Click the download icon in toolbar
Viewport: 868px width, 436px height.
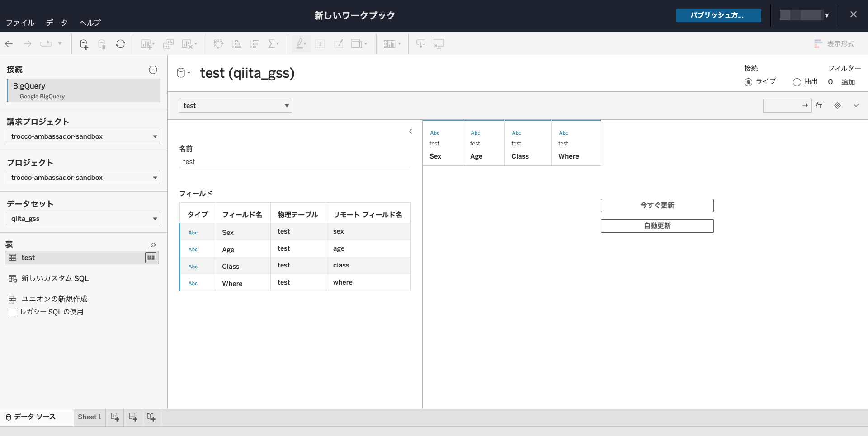420,44
